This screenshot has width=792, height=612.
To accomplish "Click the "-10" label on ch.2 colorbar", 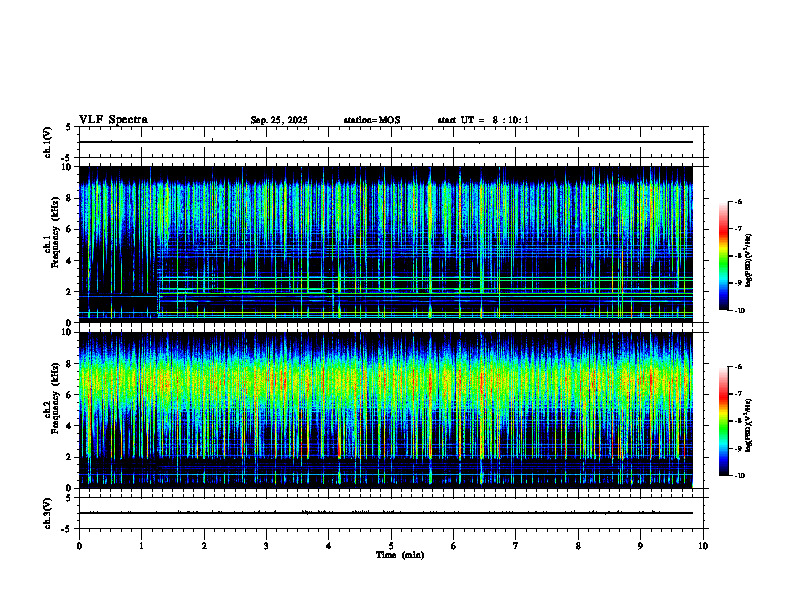I will tap(740, 476).
